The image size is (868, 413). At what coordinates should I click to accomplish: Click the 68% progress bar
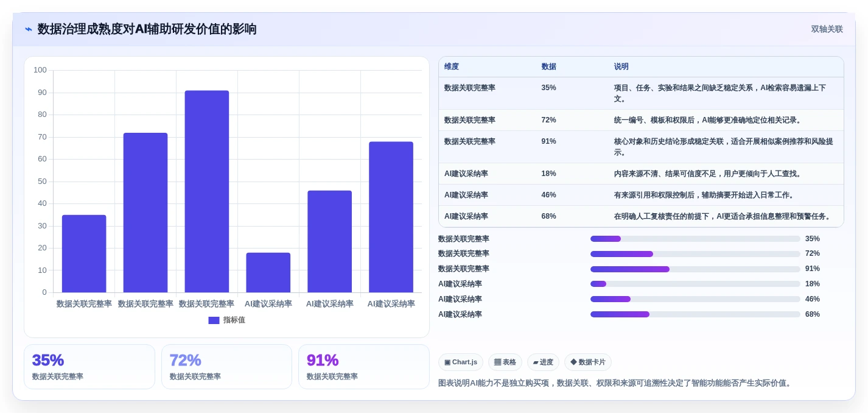point(695,314)
